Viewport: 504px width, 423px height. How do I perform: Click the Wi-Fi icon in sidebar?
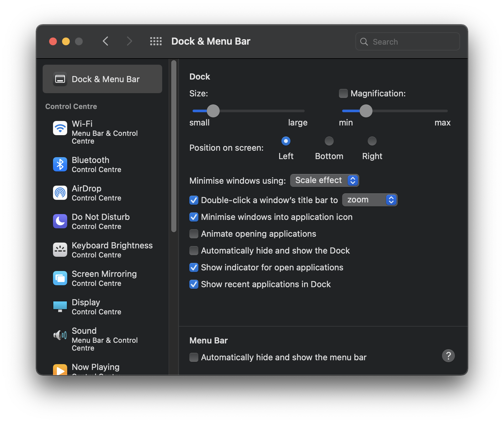(x=60, y=128)
